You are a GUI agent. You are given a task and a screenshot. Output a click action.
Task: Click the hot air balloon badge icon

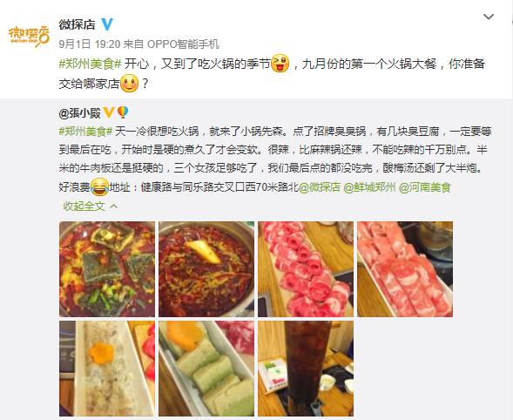click(x=122, y=112)
